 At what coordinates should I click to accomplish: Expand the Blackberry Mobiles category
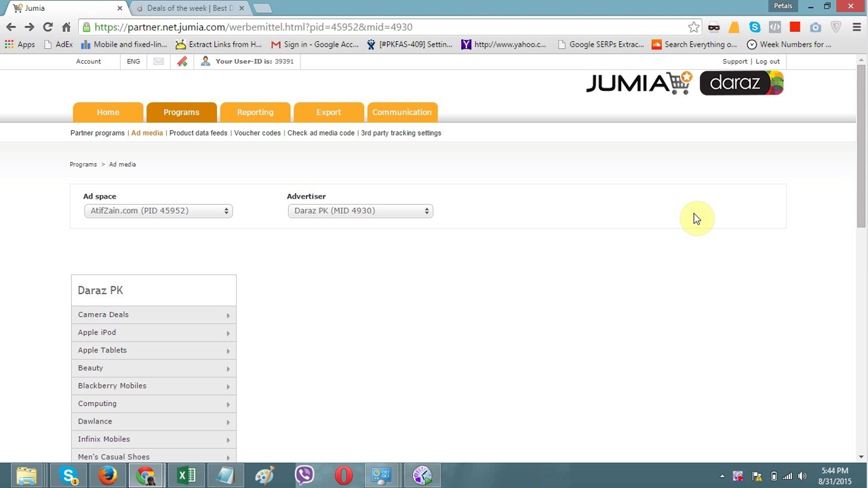pyautogui.click(x=154, y=386)
